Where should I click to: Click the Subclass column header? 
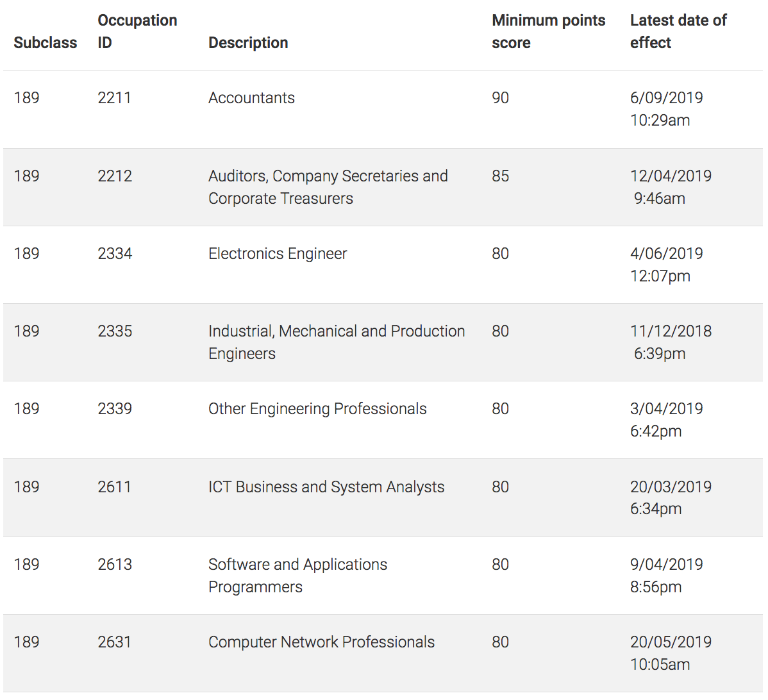[45, 43]
